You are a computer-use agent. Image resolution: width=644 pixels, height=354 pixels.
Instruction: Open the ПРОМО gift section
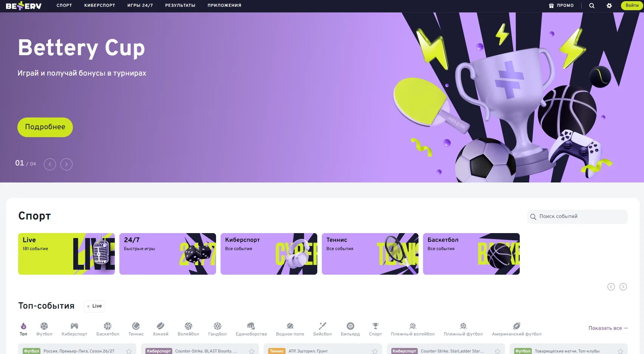tap(561, 6)
